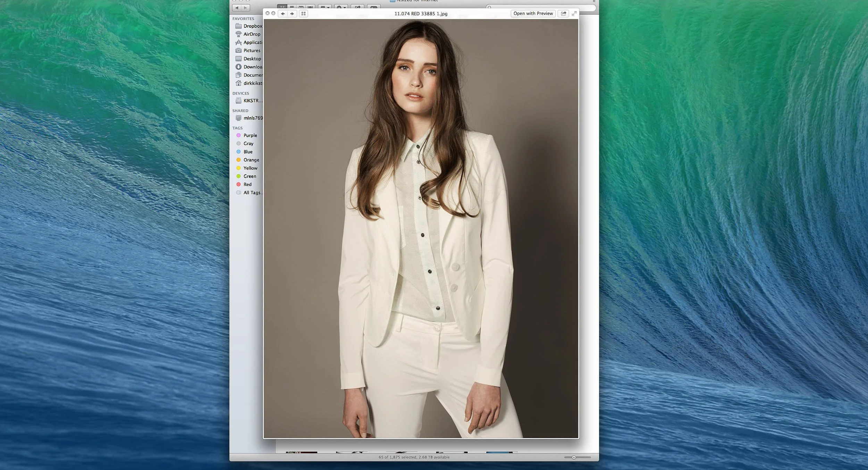Click the Quick Look previous item arrow
The width and height of the screenshot is (868, 470).
coord(283,14)
